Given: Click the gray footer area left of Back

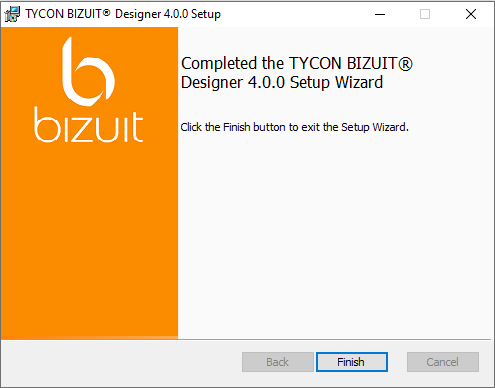Looking at the screenshot, I should point(122,363).
